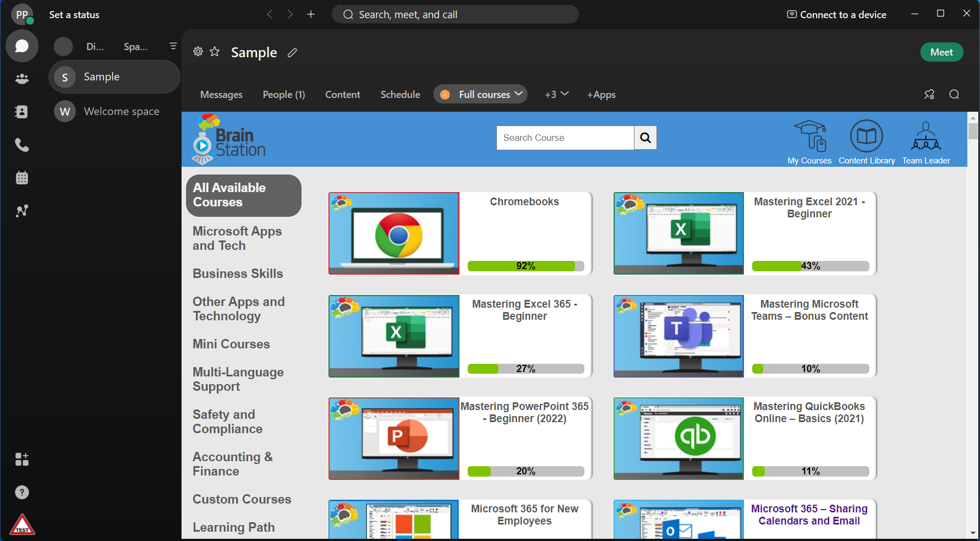Open the spaces filter menu icon
Screen dimensions: 980x541
click(x=173, y=46)
